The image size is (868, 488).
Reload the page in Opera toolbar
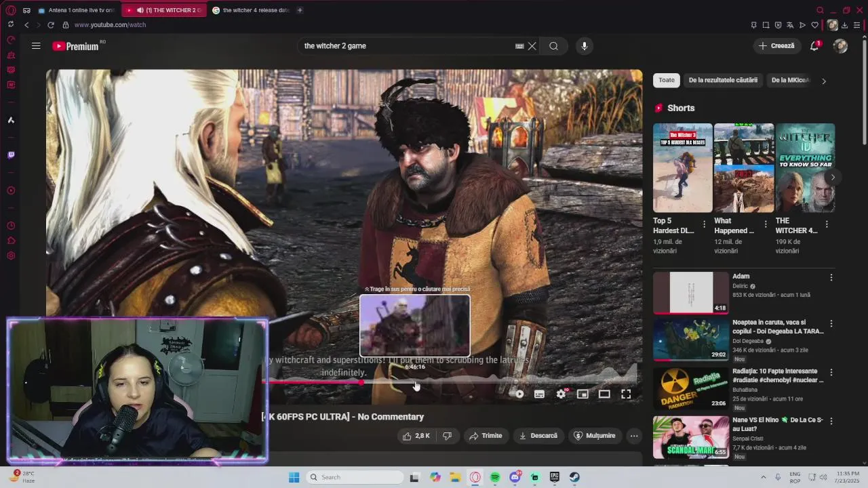point(50,25)
